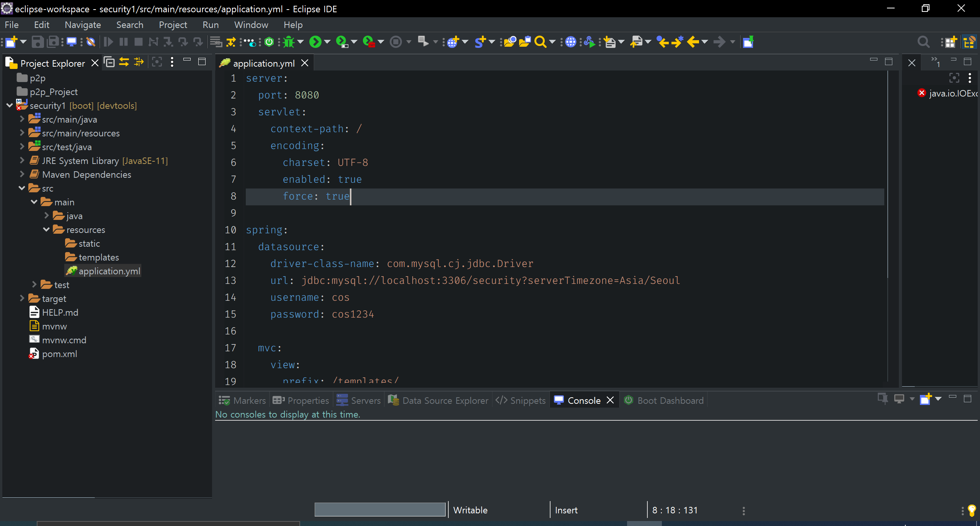The width and height of the screenshot is (980, 526).
Task: Click the Open Web Browser globe icon
Action: point(570,42)
